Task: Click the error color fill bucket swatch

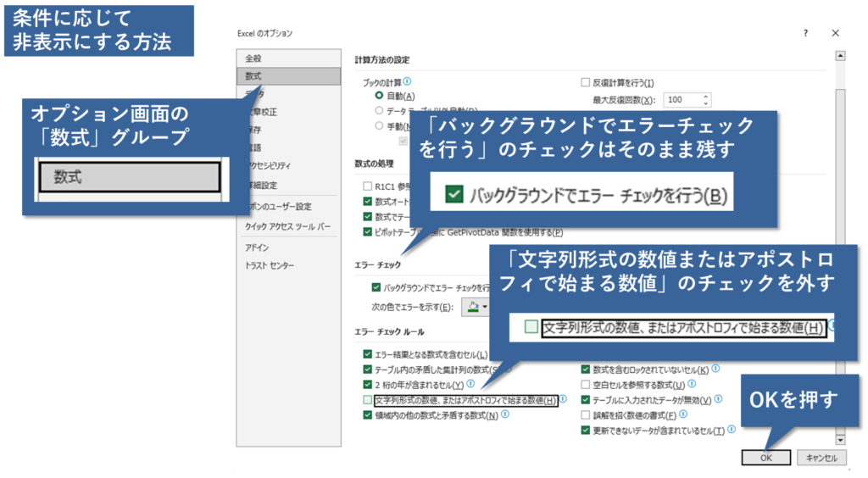Action: tap(473, 307)
